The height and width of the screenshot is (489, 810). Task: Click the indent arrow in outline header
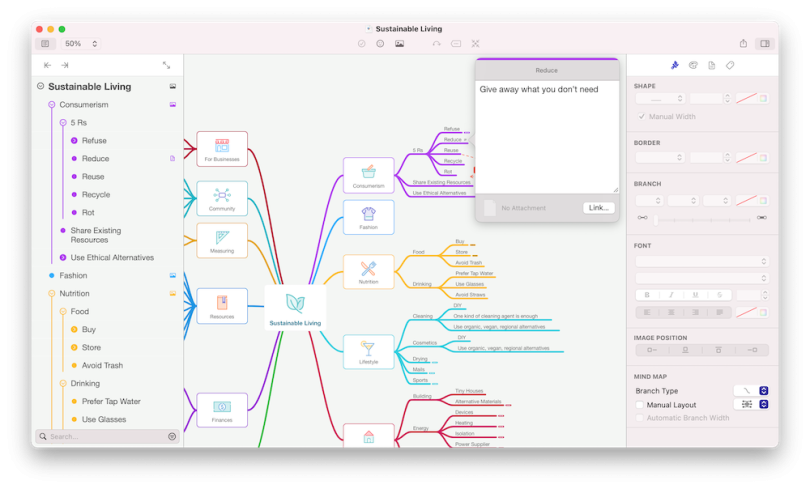65,65
